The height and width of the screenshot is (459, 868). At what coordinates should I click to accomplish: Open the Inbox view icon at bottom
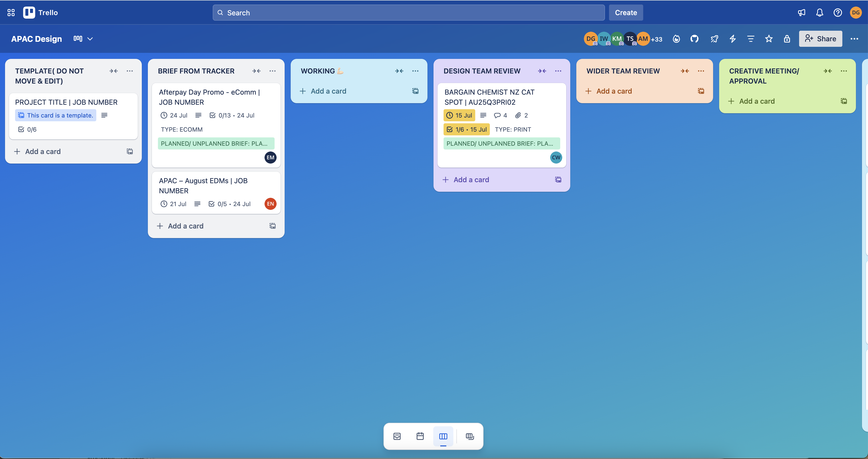click(x=397, y=436)
